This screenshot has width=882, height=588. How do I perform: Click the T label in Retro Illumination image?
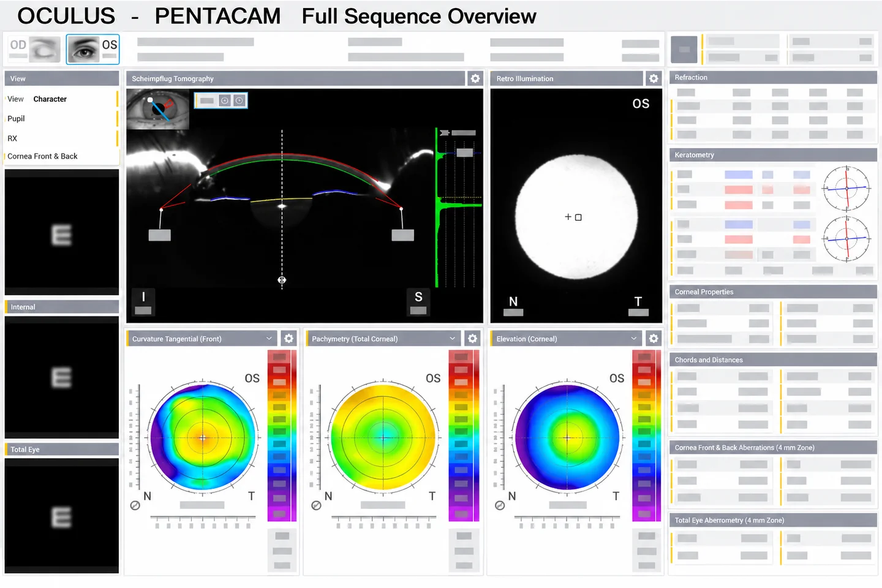click(638, 301)
